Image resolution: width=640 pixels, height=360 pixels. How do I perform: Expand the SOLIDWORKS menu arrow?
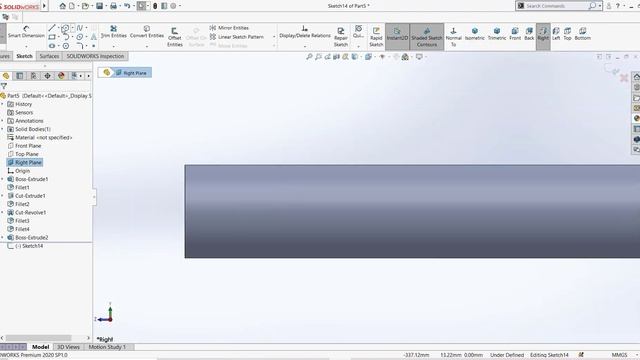tap(44, 6)
